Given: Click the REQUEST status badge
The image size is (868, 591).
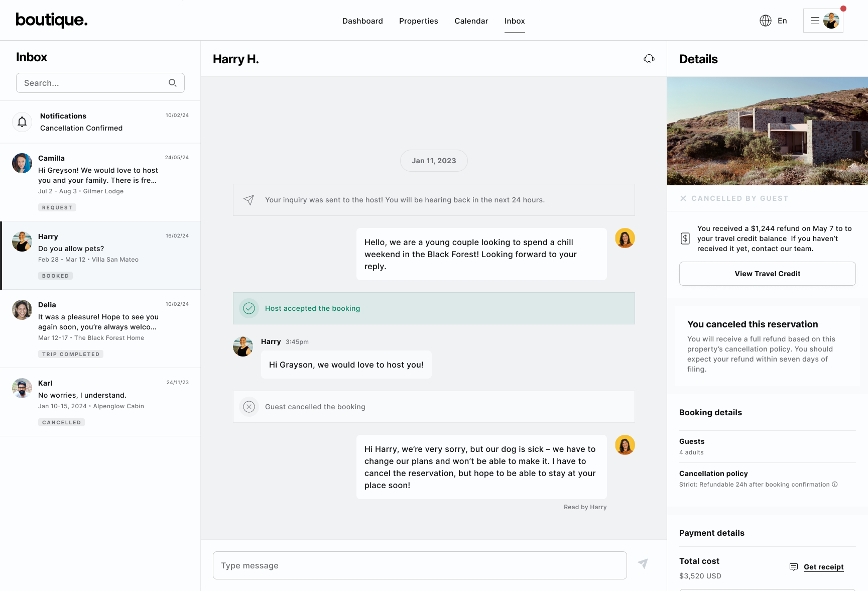Looking at the screenshot, I should (57, 207).
